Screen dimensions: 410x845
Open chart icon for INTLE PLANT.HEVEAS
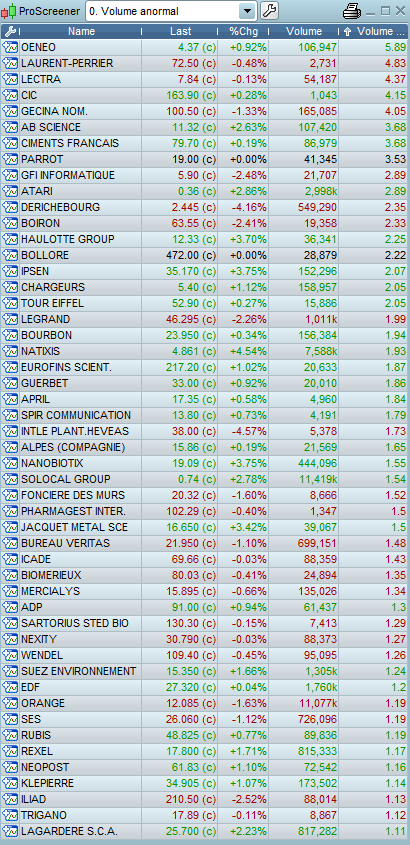(x=11, y=431)
